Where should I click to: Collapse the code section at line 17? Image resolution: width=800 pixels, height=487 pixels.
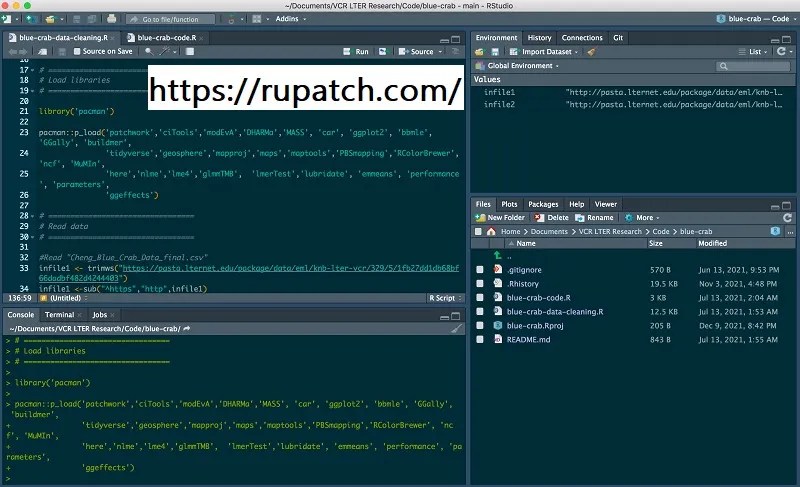tap(33, 70)
